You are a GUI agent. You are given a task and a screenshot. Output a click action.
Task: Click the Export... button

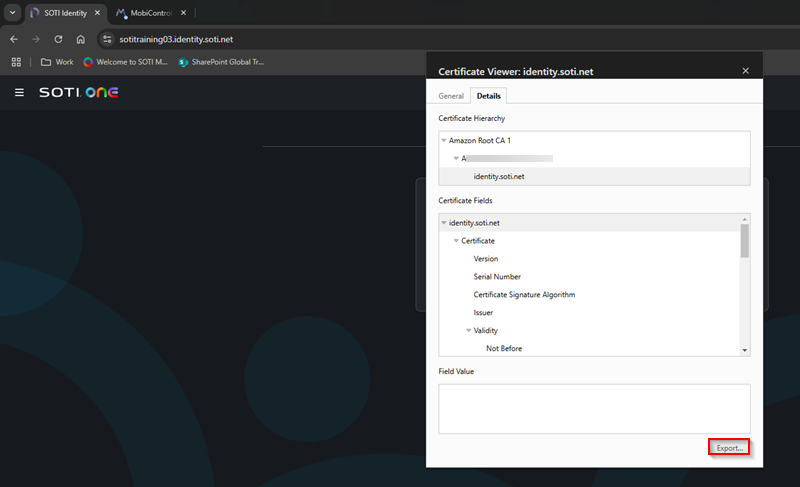729,448
